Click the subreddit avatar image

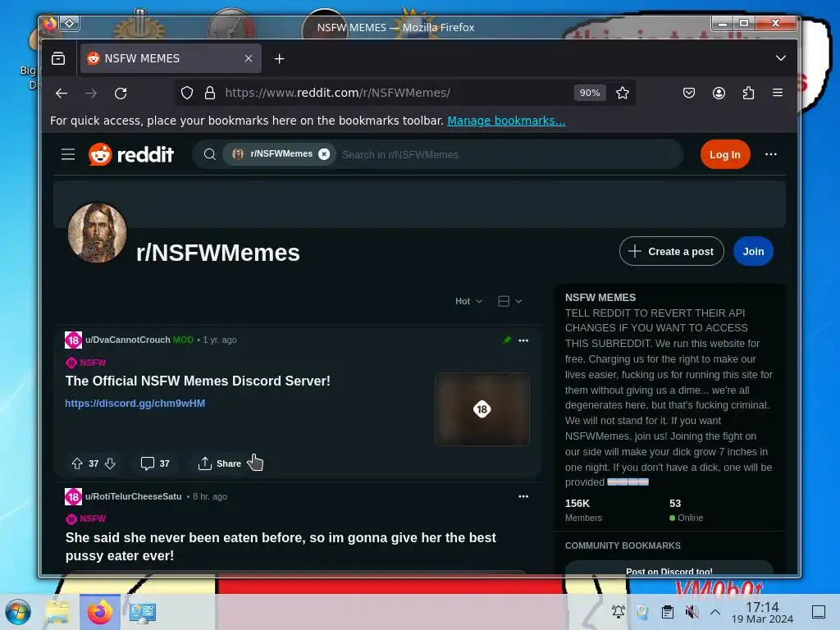pyautogui.click(x=97, y=232)
